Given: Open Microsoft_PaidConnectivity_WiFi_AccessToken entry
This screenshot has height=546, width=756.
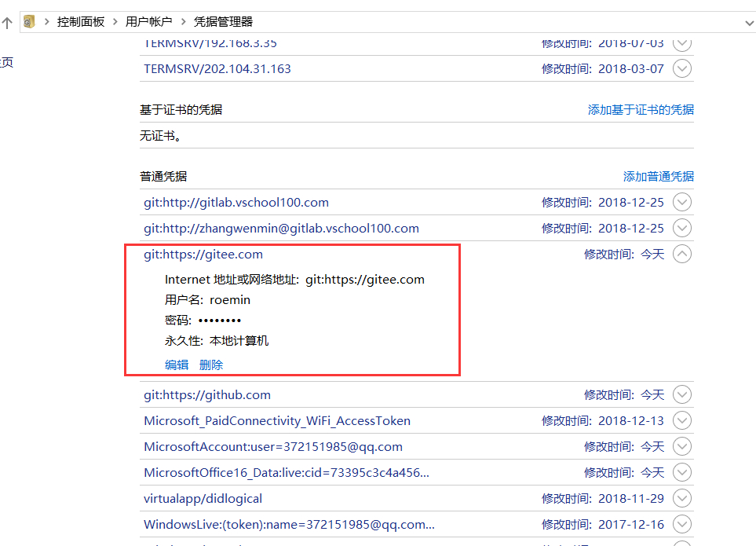Looking at the screenshot, I should coord(277,421).
